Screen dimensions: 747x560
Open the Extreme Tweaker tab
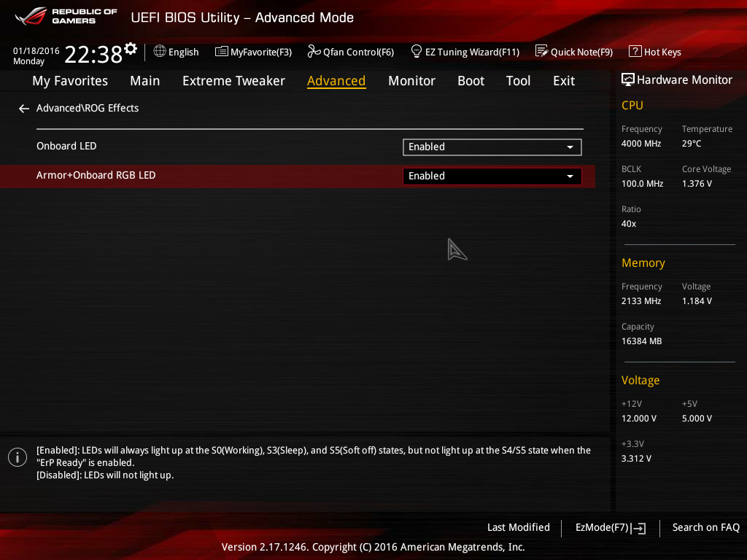[234, 81]
